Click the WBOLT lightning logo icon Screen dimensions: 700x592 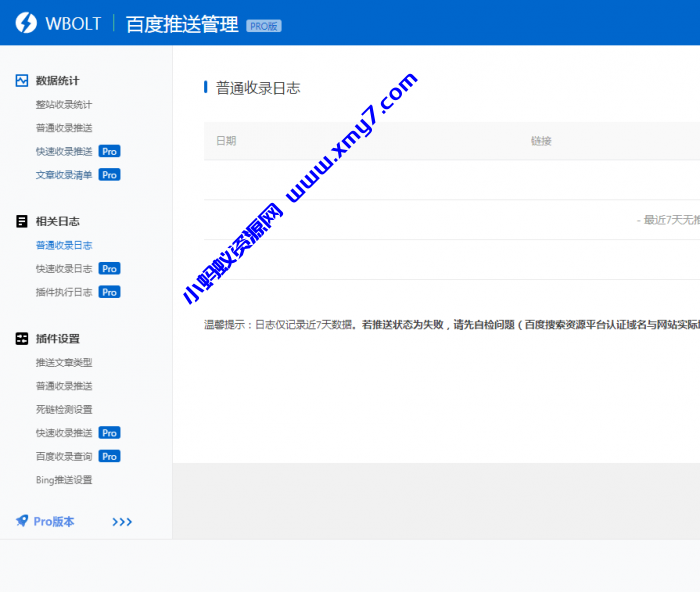point(26,23)
